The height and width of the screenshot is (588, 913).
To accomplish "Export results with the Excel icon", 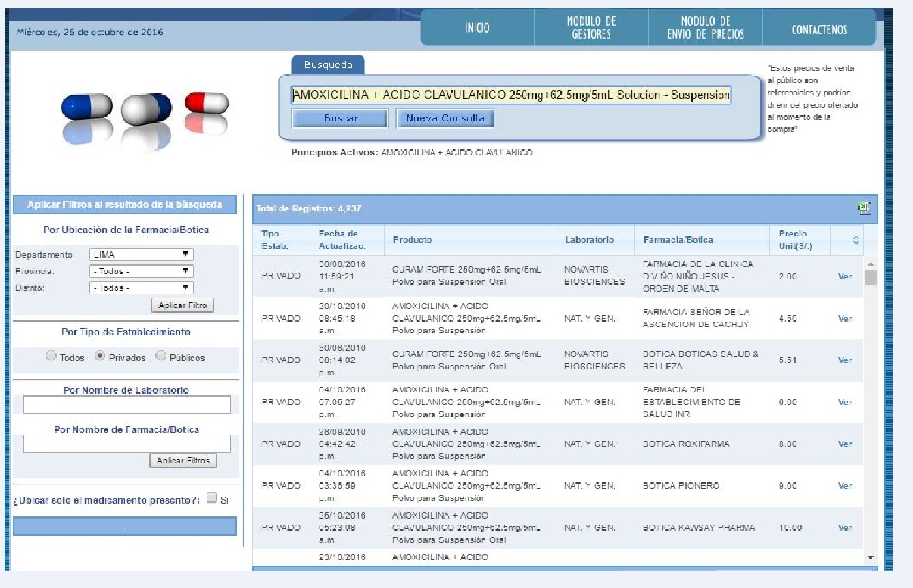I will click(x=864, y=208).
